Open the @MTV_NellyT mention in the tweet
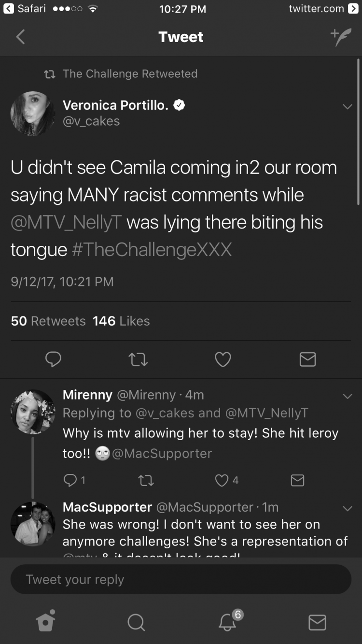This screenshot has height=644, width=362. click(66, 222)
